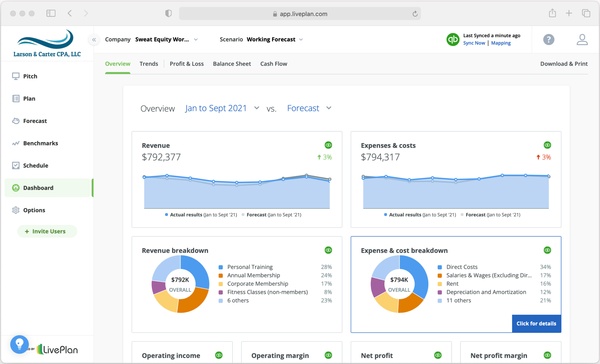Open Benchmarks in the sidebar

(40, 143)
